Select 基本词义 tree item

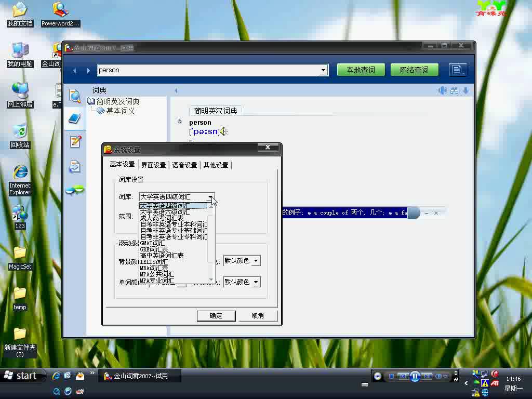tap(121, 111)
